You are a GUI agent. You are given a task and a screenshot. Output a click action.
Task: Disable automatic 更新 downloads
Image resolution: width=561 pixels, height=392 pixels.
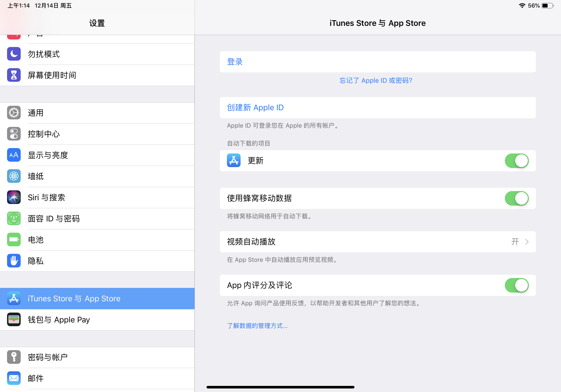pos(517,161)
